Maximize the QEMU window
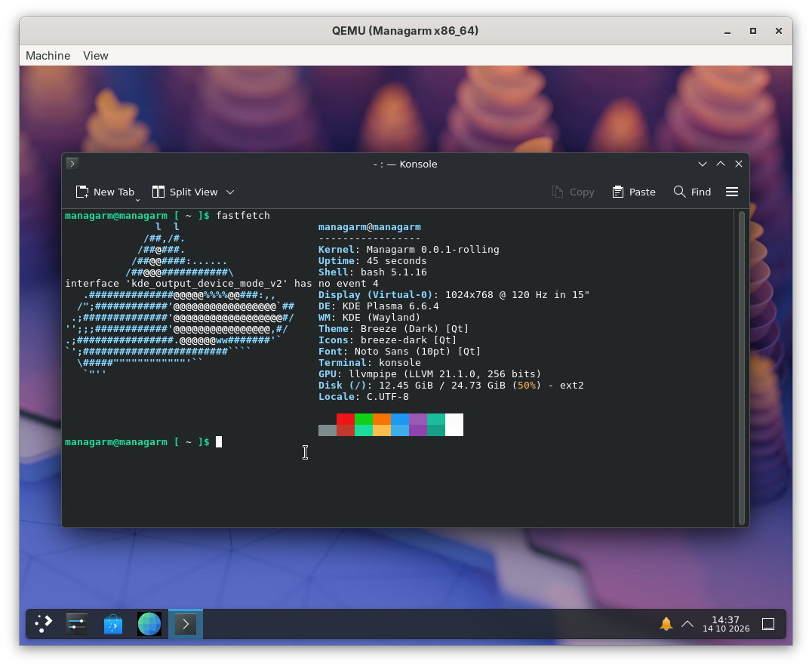Viewport: 812px width, 667px height. pyautogui.click(x=753, y=31)
